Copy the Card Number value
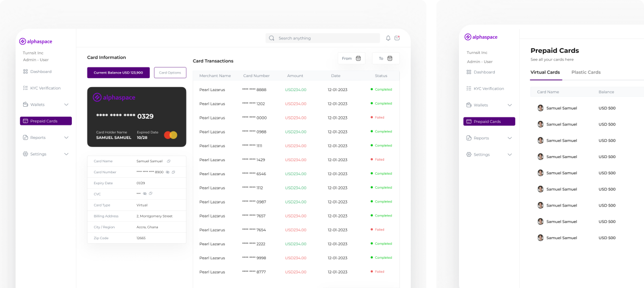Image resolution: width=644 pixels, height=288 pixels. click(x=173, y=172)
